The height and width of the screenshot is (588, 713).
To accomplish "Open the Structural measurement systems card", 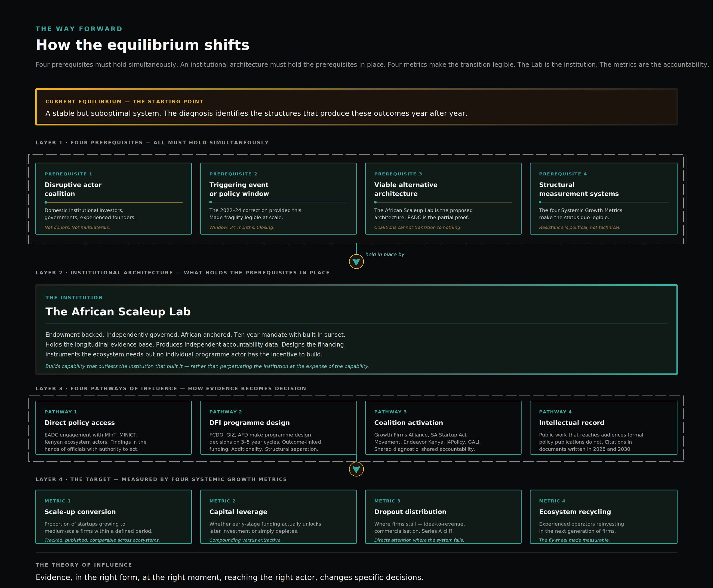I will pyautogui.click(x=603, y=199).
